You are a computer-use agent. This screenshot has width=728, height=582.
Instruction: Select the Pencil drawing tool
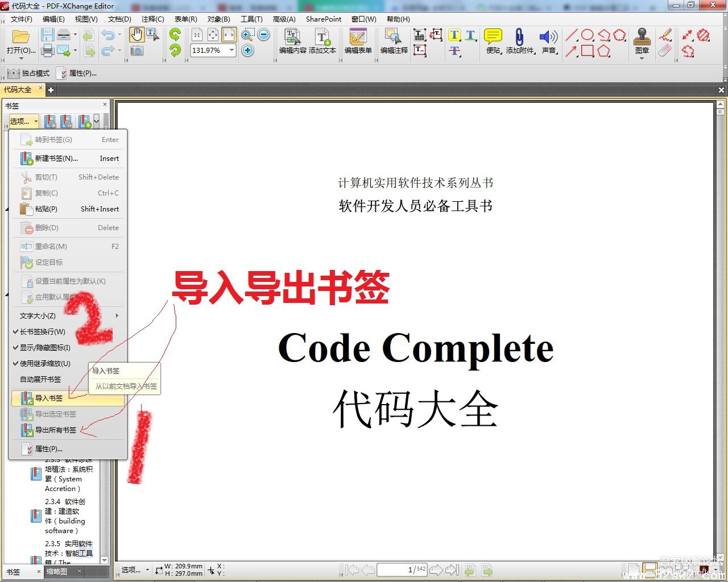click(x=665, y=35)
